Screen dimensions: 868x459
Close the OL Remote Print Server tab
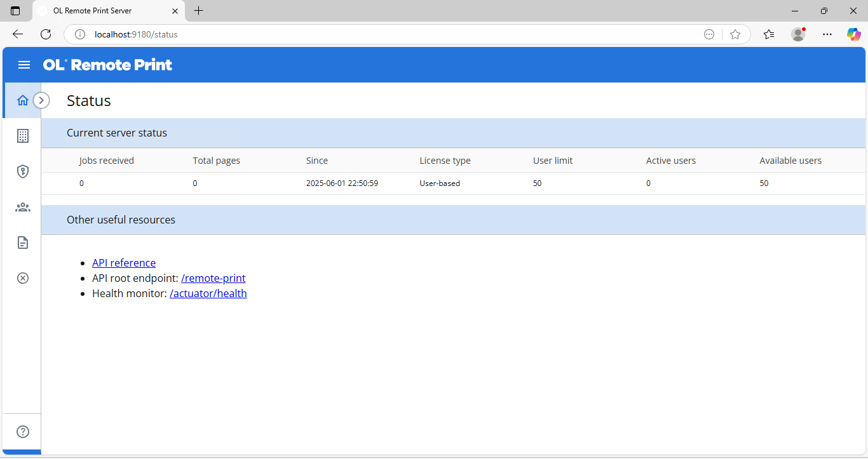click(175, 11)
